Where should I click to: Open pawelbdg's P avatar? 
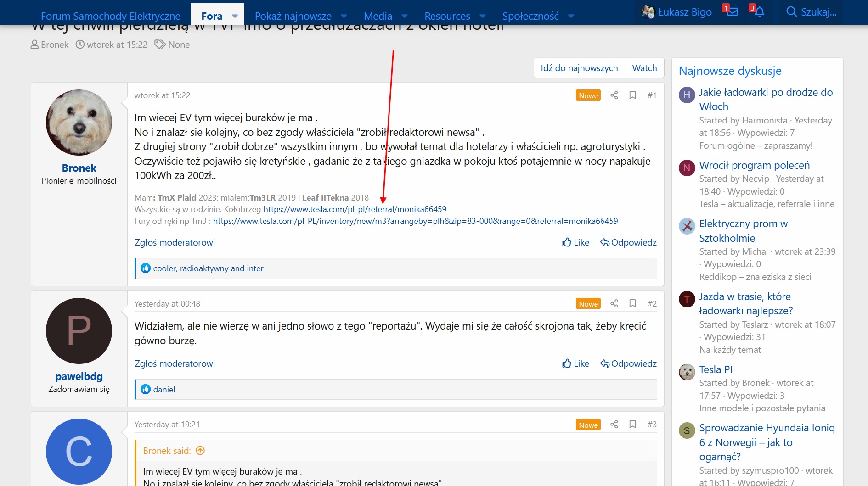click(79, 331)
